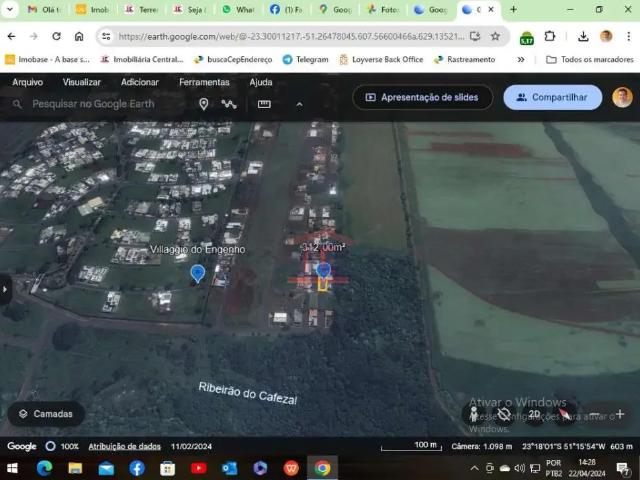
Task: Expand hidden bookmarks with the » chevron
Action: (x=521, y=60)
